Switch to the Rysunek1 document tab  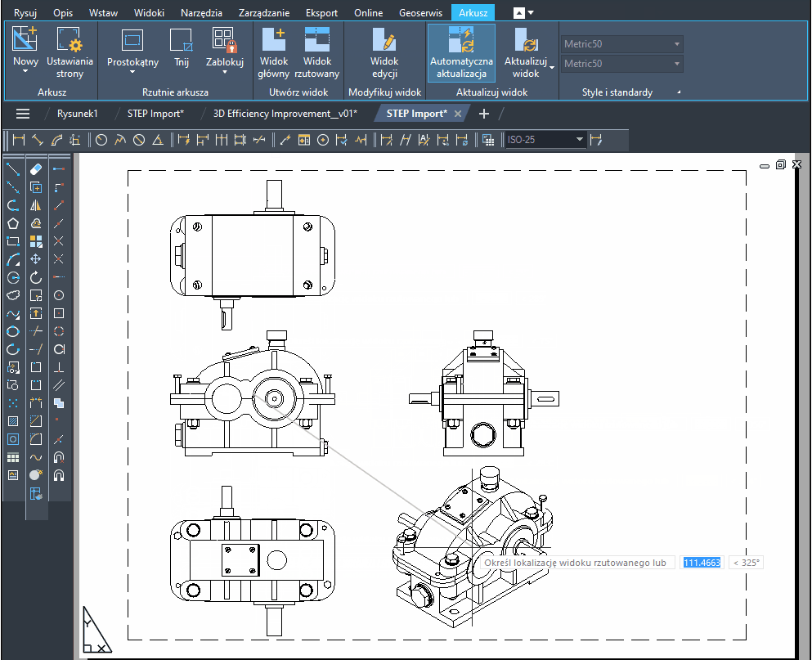click(x=77, y=114)
